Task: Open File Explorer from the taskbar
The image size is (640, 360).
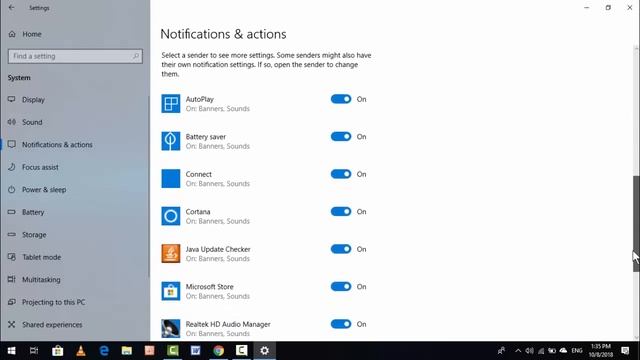Action: pos(127,351)
